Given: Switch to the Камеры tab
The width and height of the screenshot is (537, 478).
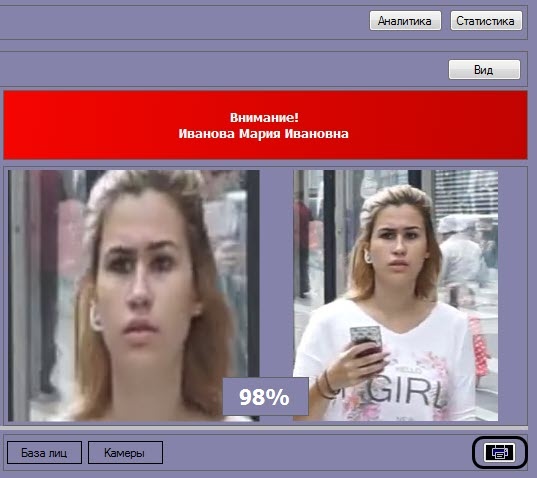Looking at the screenshot, I should (x=125, y=453).
